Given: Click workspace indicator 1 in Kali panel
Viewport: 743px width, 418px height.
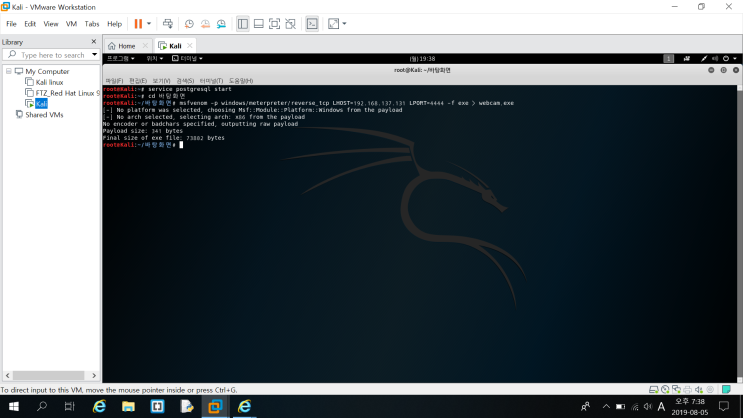Looking at the screenshot, I should coord(668,58).
